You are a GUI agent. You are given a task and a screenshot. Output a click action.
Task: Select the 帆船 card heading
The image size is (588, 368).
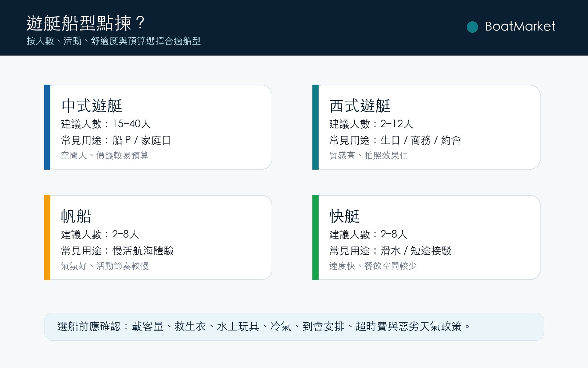(x=76, y=216)
